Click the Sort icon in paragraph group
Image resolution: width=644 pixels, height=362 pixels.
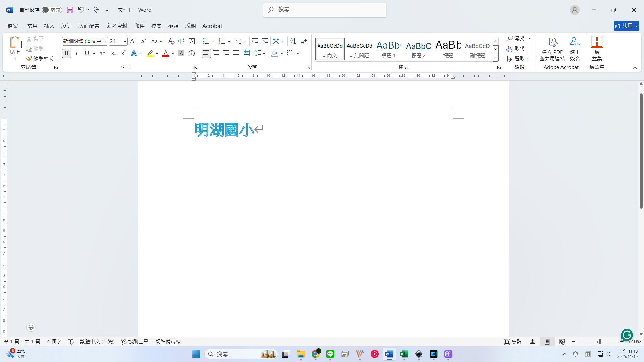tap(293, 41)
